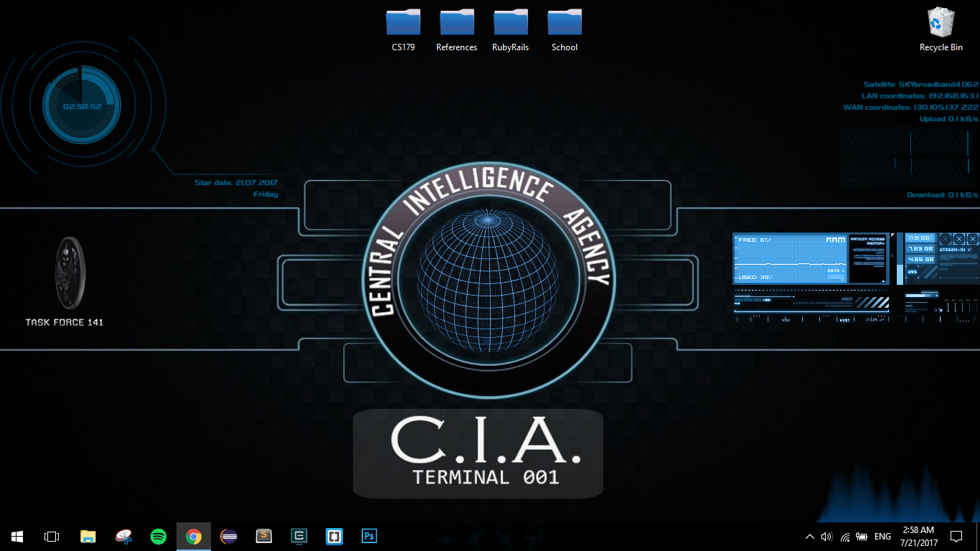Open the Recycle Bin

(x=941, y=30)
